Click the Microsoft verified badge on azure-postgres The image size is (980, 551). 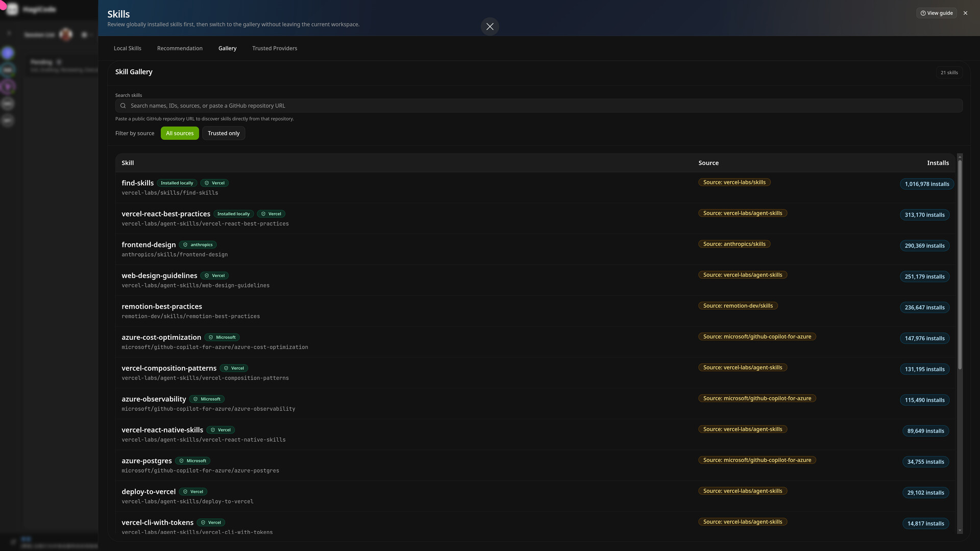click(193, 461)
